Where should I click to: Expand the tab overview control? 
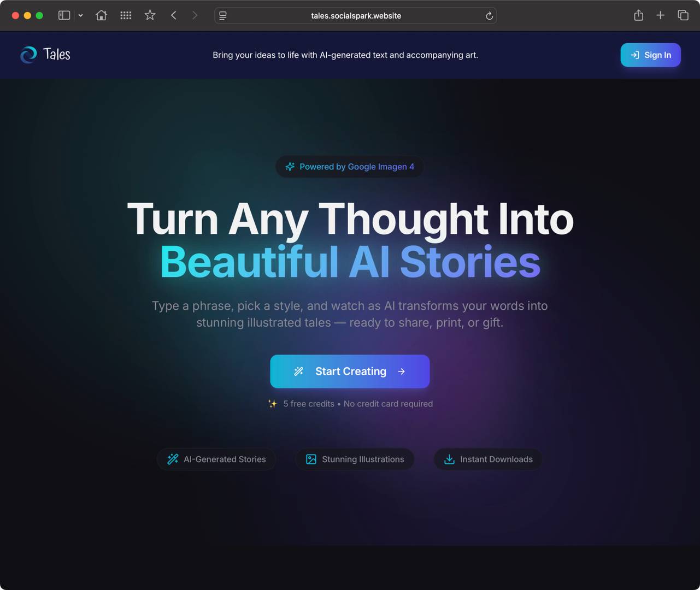click(683, 15)
